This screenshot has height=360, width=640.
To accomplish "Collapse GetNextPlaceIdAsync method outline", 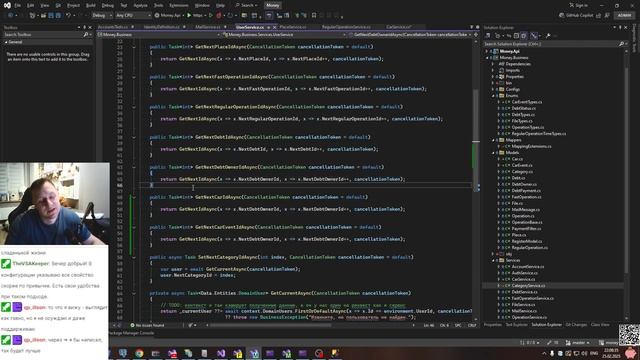I will point(134,47).
